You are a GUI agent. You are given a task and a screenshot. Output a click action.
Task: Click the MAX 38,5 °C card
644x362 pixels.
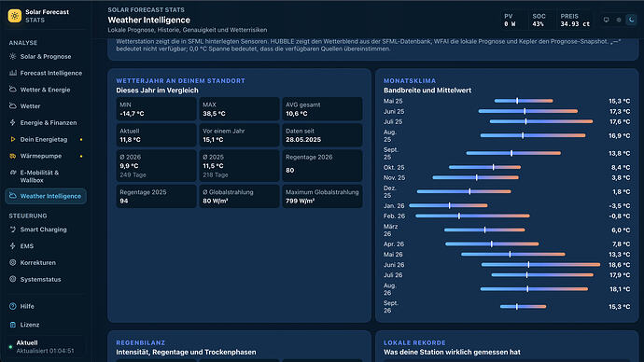239,109
